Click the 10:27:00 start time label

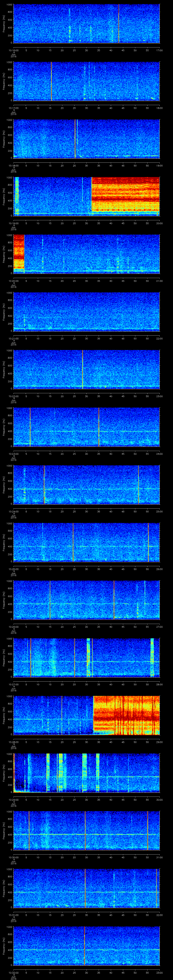(x=14, y=684)
